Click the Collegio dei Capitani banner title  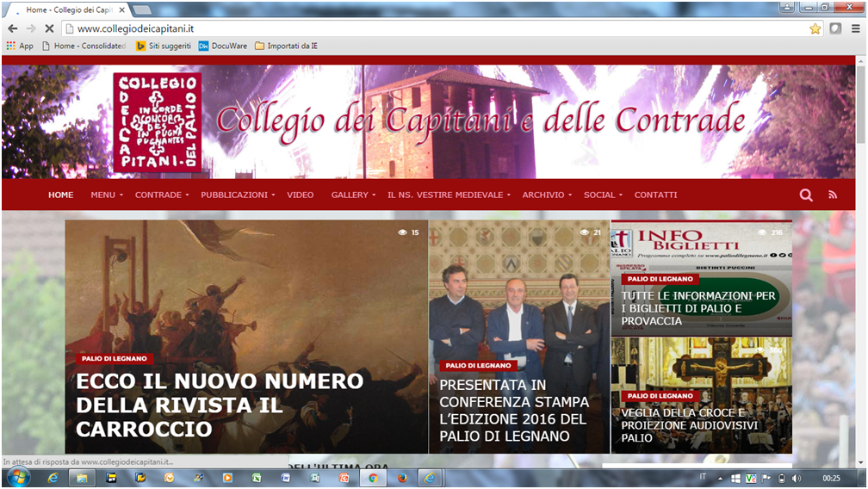pyautogui.click(x=480, y=121)
